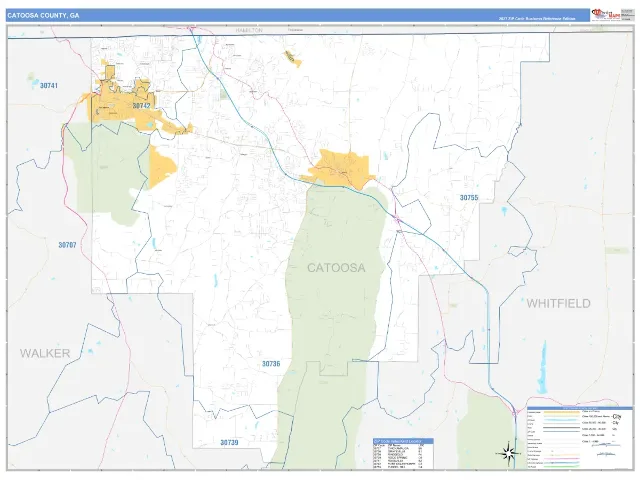
Task: Click the ZIP code label 30741
Action: [49, 86]
